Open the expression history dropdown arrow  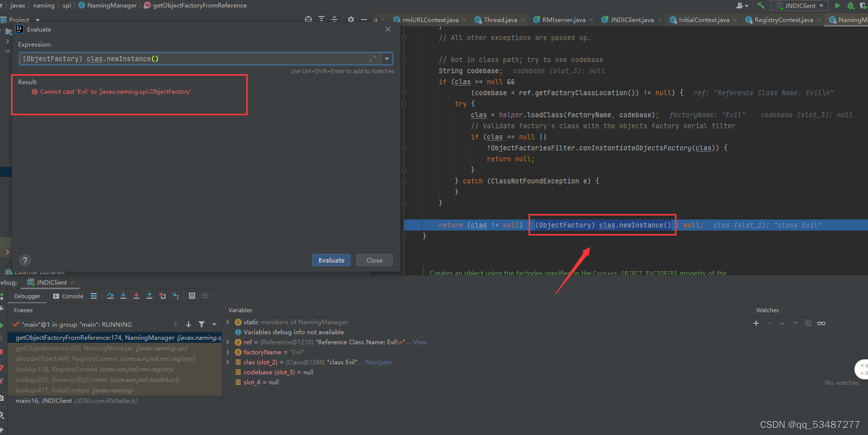387,59
